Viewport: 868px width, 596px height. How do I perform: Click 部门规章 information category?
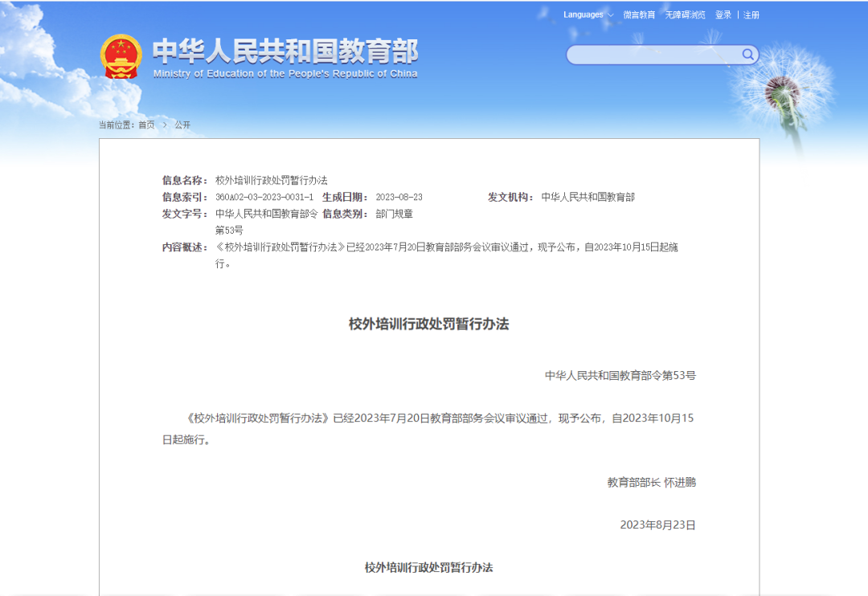pos(394,214)
